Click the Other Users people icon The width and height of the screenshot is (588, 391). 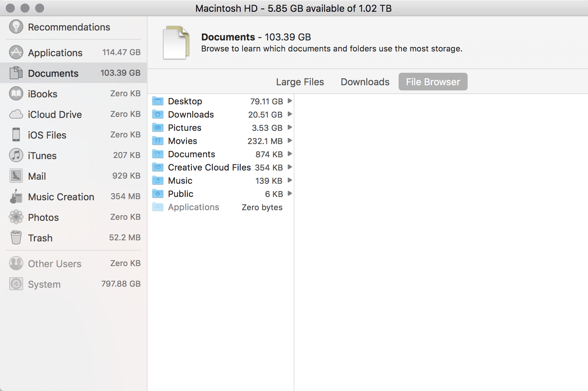16,263
